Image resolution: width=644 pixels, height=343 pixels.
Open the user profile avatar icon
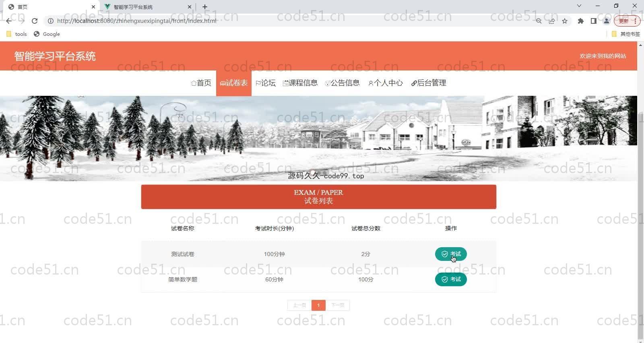point(606,21)
